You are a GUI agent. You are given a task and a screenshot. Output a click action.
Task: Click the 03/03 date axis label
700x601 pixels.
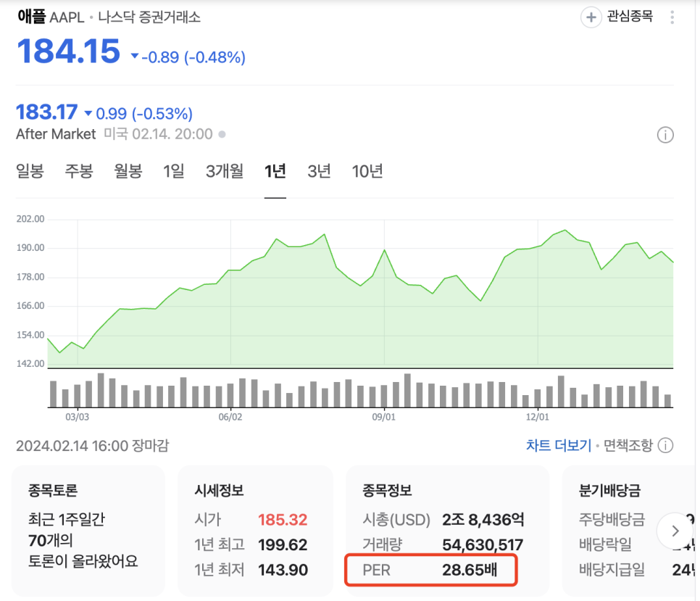[x=78, y=417]
